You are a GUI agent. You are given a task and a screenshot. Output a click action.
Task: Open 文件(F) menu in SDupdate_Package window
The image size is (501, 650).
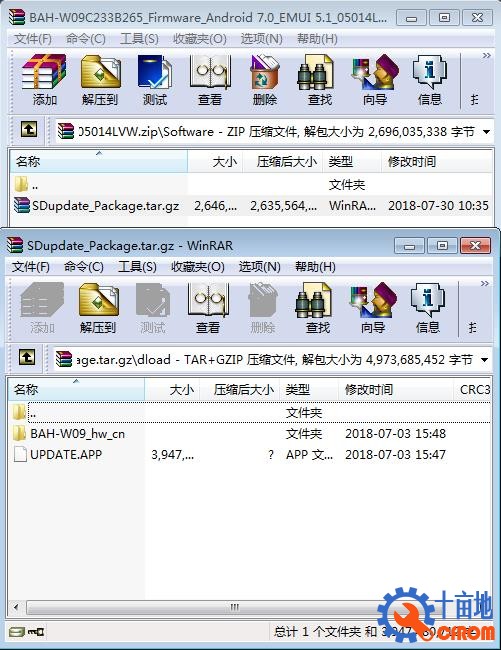(31, 267)
